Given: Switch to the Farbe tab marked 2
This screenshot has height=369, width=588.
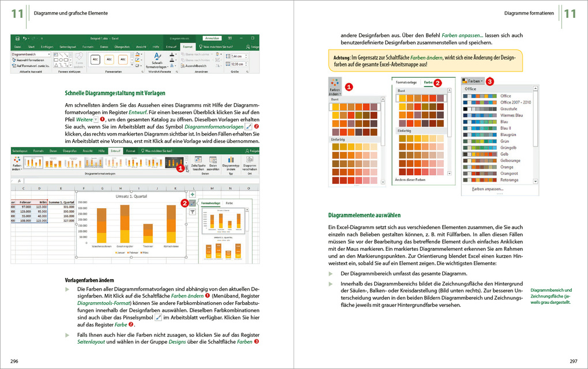Looking at the screenshot, I should click(x=428, y=82).
